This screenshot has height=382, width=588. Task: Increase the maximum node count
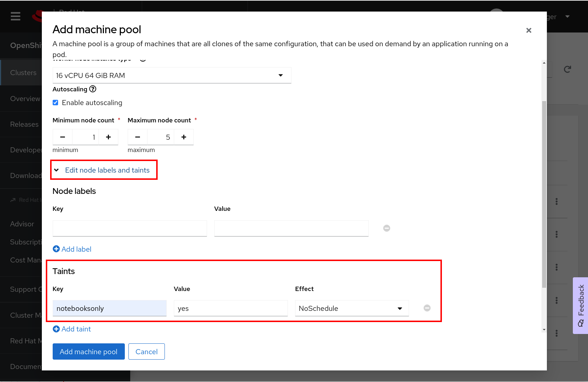tap(184, 137)
